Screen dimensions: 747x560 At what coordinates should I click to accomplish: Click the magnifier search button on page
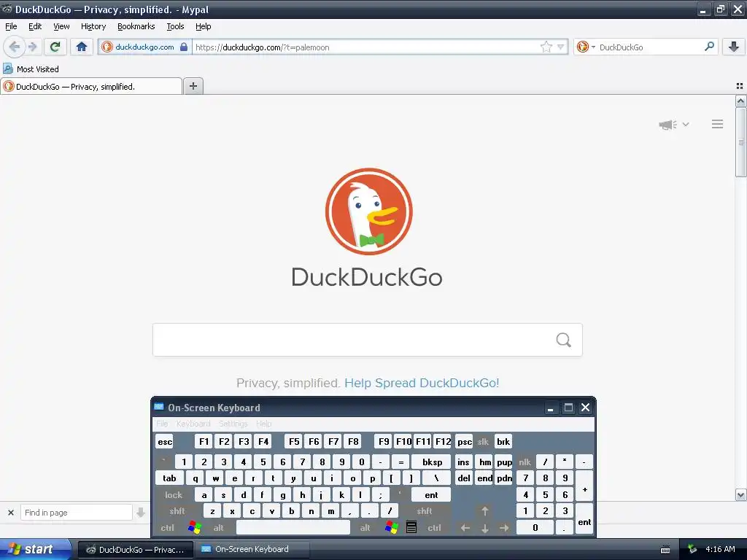point(564,340)
